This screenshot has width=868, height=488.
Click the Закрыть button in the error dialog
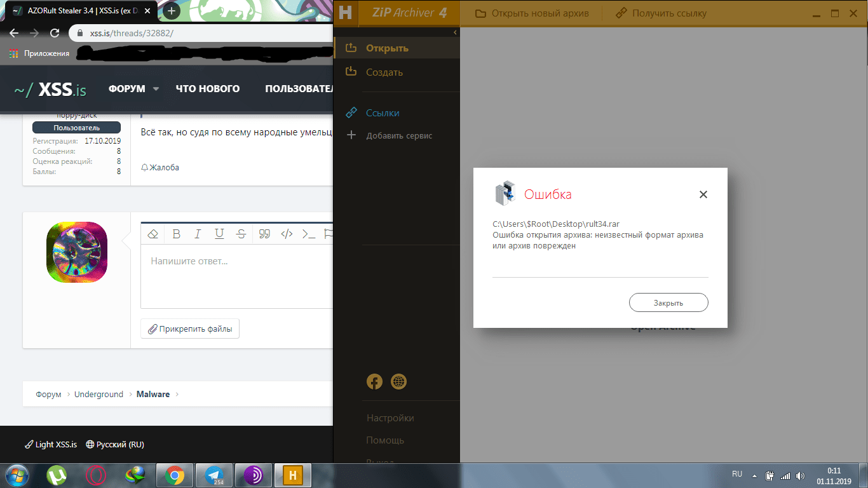668,303
